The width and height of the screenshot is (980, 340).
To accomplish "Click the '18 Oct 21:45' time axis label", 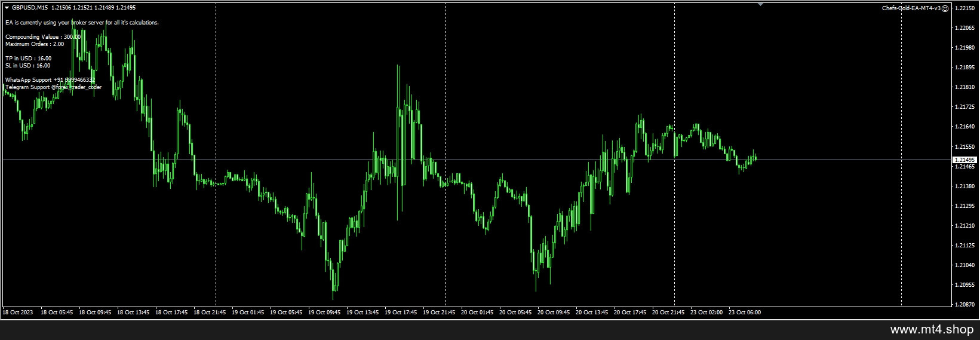I will (210, 312).
